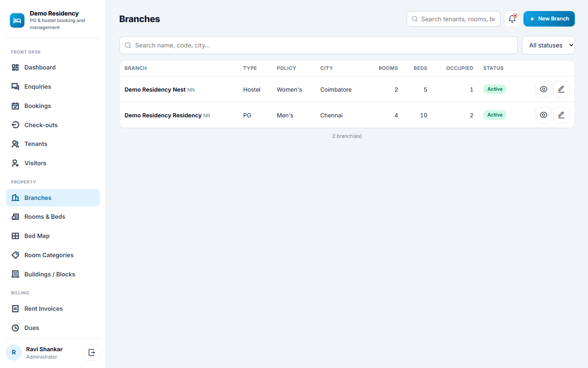Viewport: 588px width, 368px height.
Task: Click the BRANCH column header
Action: [x=136, y=68]
